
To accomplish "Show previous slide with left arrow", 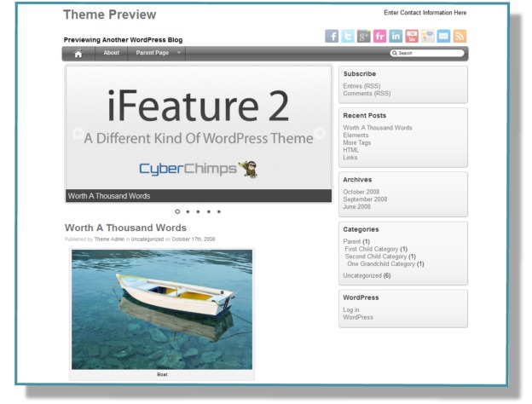I will pyautogui.click(x=78, y=133).
